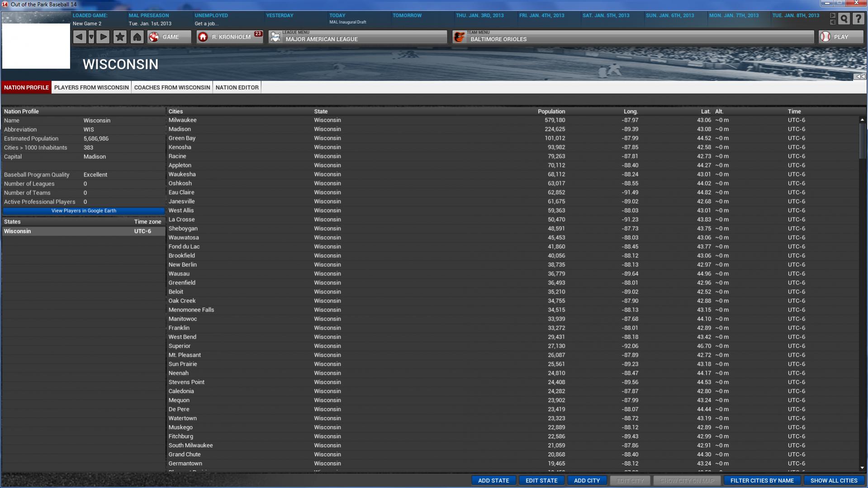Viewport: 868px width, 488px height.
Task: Sort by the Time column header
Action: (794, 111)
